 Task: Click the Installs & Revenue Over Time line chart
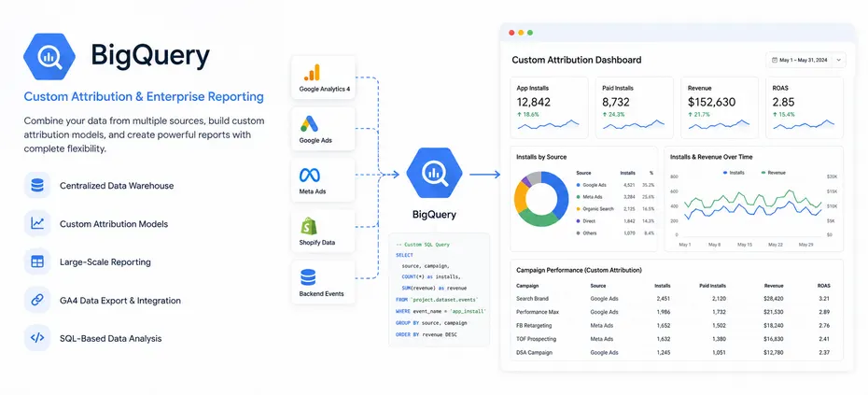click(753, 204)
